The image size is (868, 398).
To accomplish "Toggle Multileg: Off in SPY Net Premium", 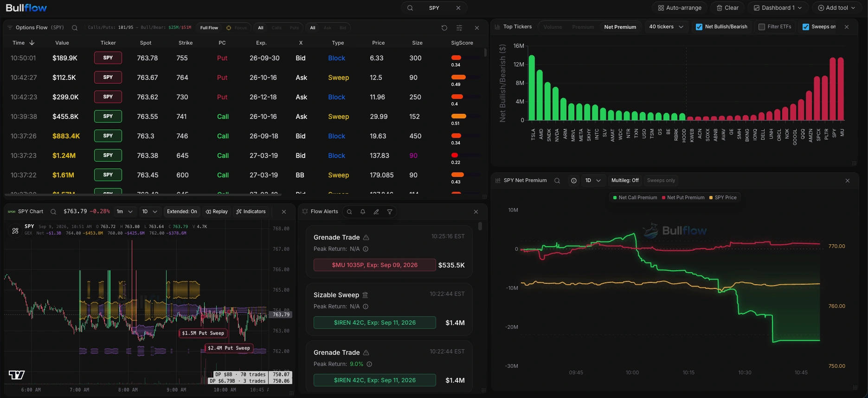I will point(625,181).
